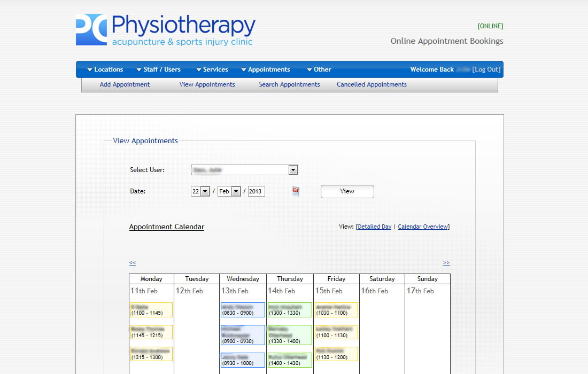Open Search Appointments link

(x=289, y=84)
